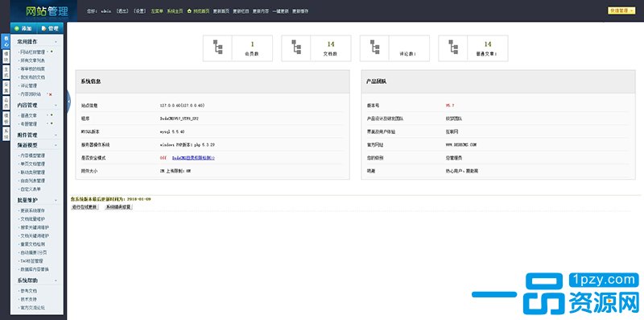This screenshot has height=320, width=644.
Task: Select the 生成 vertical tab
Action: click(x=6, y=72)
